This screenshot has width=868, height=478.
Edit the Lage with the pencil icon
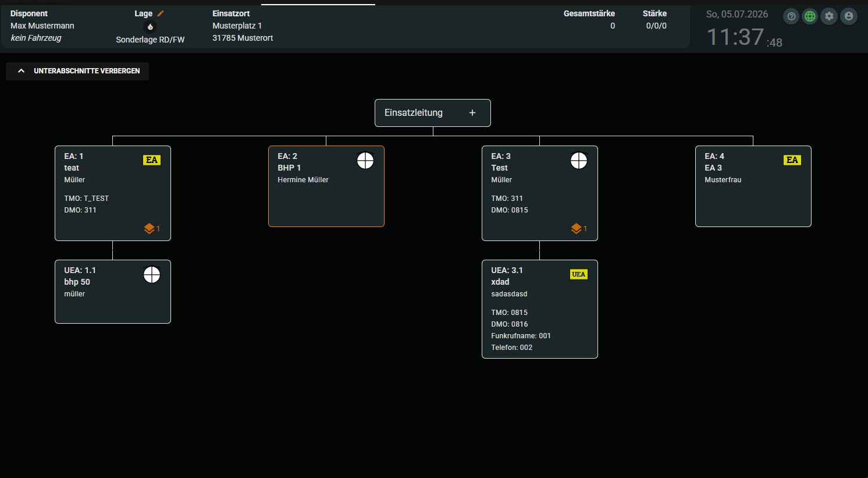(161, 13)
